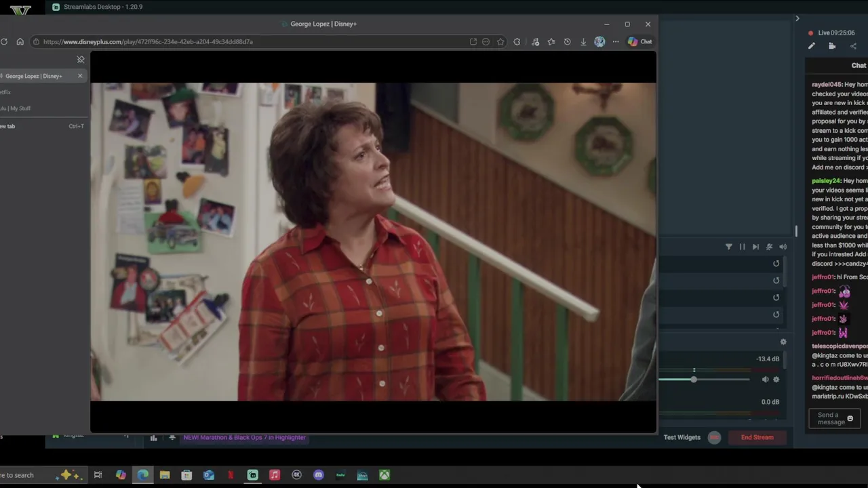The width and height of the screenshot is (868, 488).
Task: Open Task View from the taskbar
Action: point(98,475)
